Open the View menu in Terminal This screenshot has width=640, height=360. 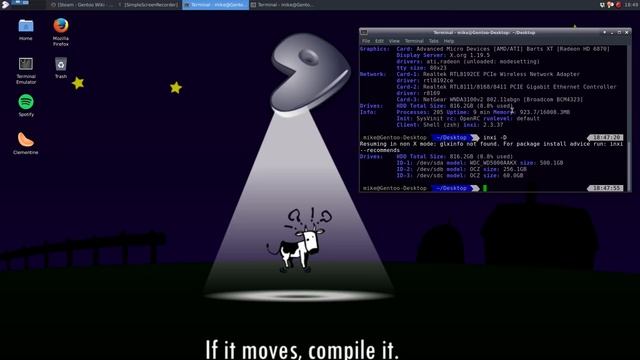tap(394, 41)
